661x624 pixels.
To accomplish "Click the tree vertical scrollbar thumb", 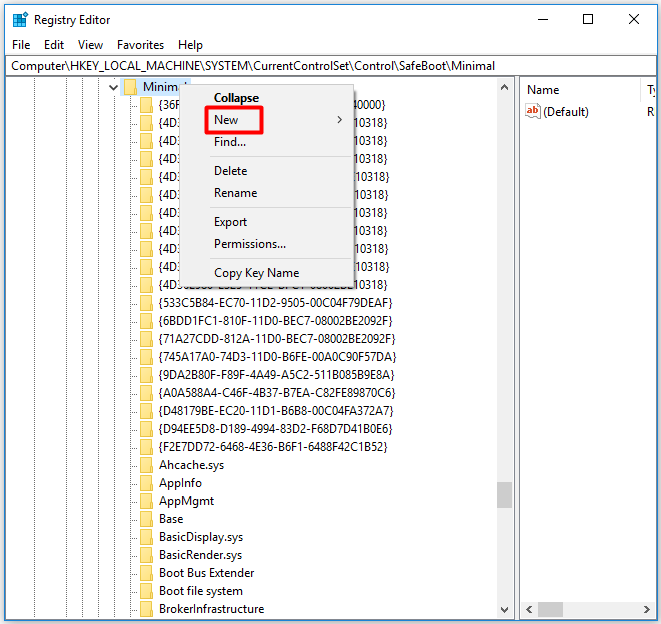I will 504,495.
